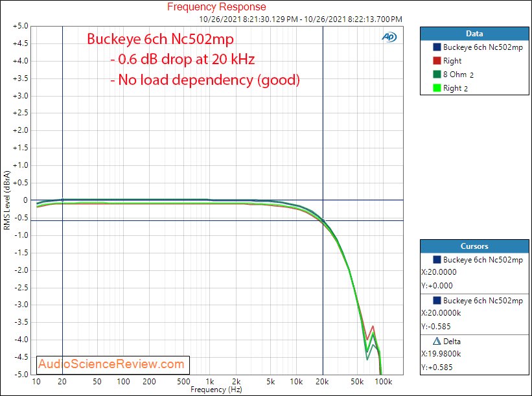Click the -2.5 tick on the level axis
The image size is (532, 396).
[x=21, y=287]
